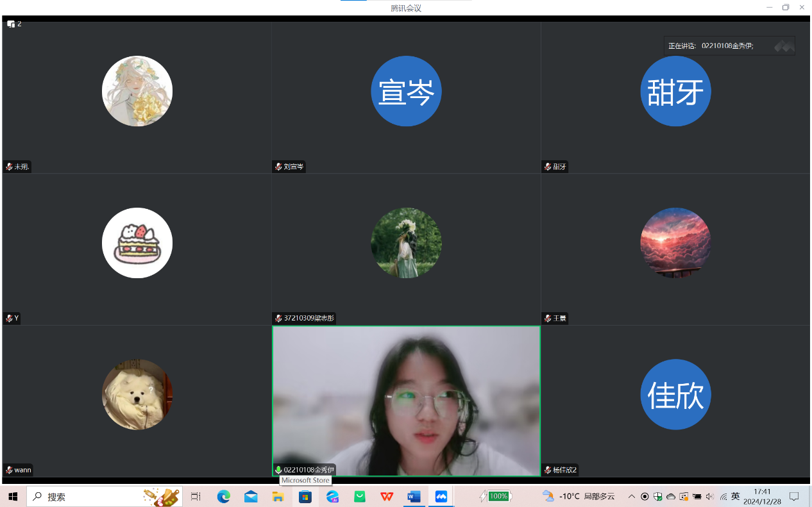Switch the 英 input method indicator
Image resolution: width=812 pixels, height=507 pixels.
coord(735,497)
